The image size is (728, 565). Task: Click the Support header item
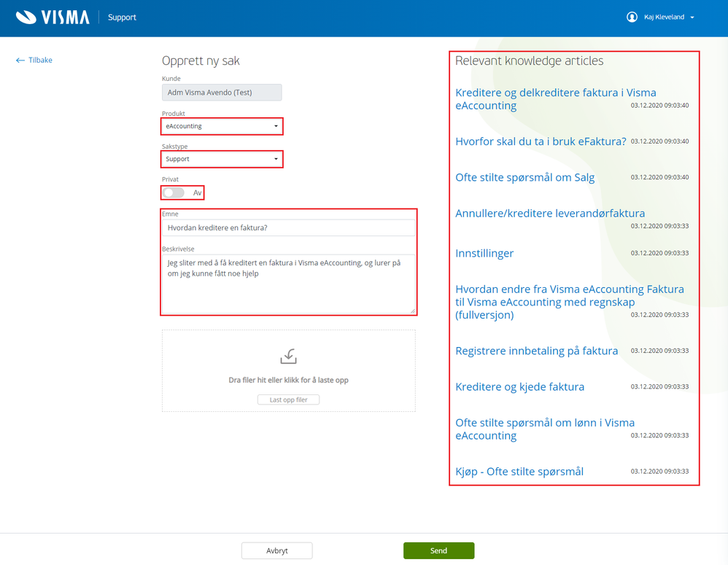[x=122, y=17]
